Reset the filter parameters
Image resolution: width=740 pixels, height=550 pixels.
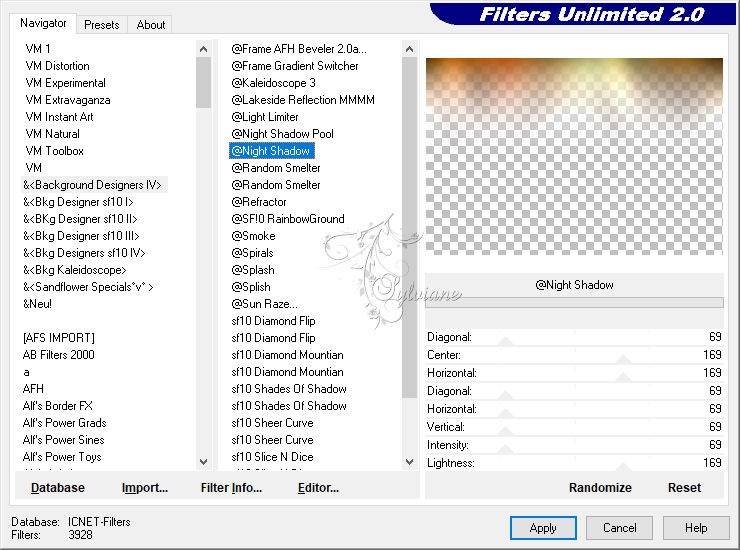684,488
